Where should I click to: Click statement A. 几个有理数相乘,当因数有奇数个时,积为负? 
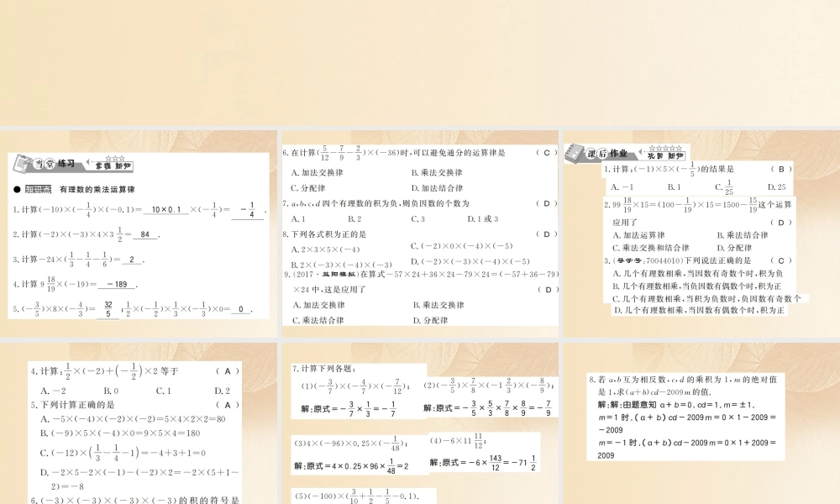[x=698, y=273]
